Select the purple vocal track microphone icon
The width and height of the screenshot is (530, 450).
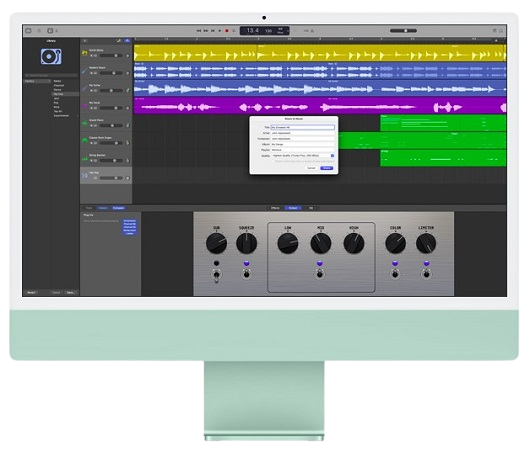pos(85,106)
